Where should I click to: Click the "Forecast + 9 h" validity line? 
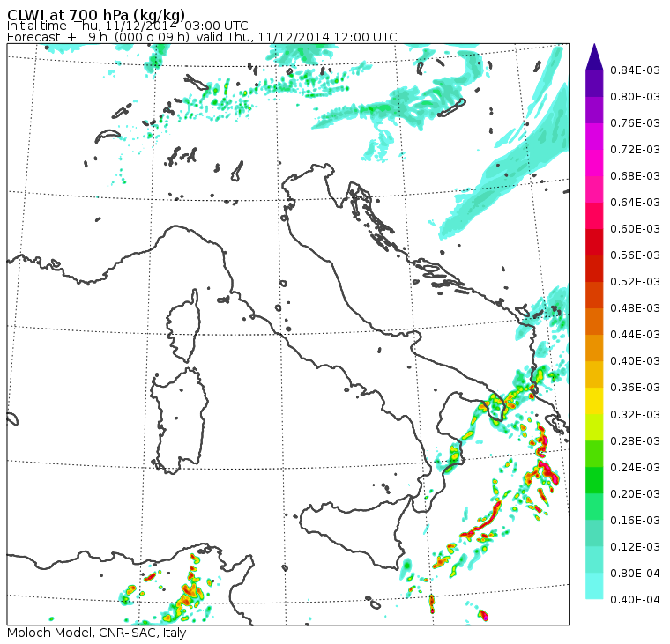[202, 38]
